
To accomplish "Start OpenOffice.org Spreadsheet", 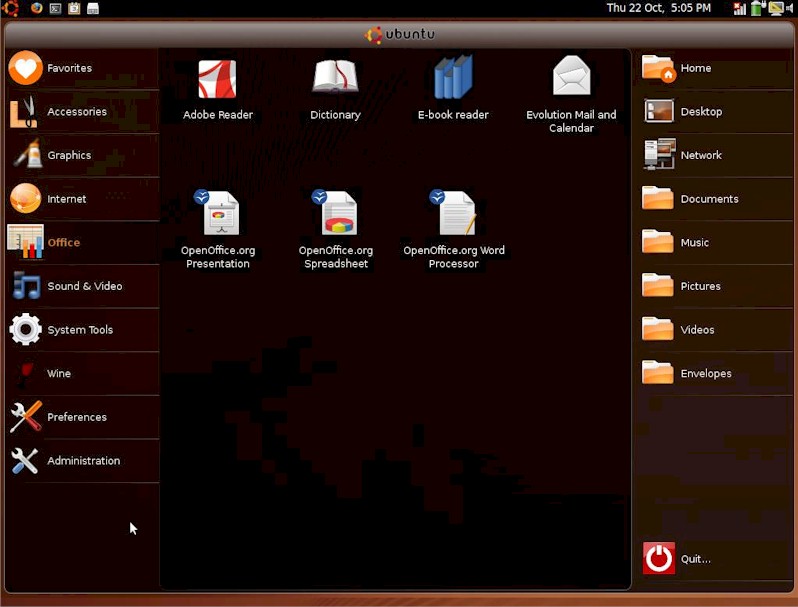I will (x=335, y=229).
